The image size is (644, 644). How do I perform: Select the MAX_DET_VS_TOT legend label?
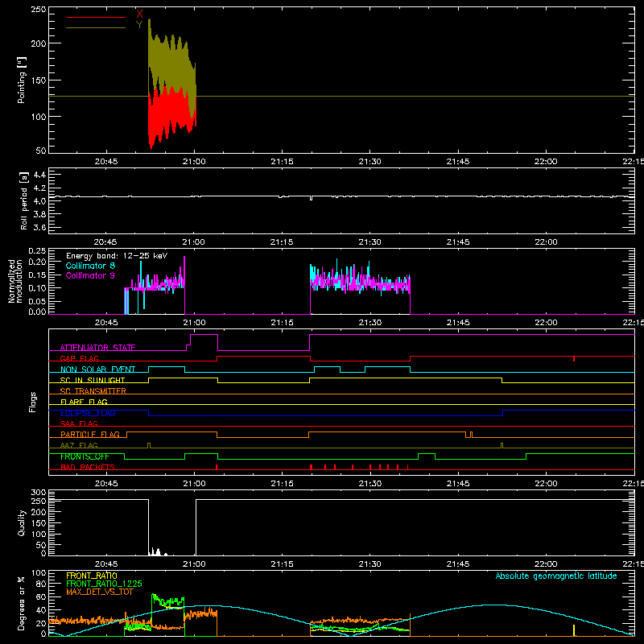tap(99, 592)
